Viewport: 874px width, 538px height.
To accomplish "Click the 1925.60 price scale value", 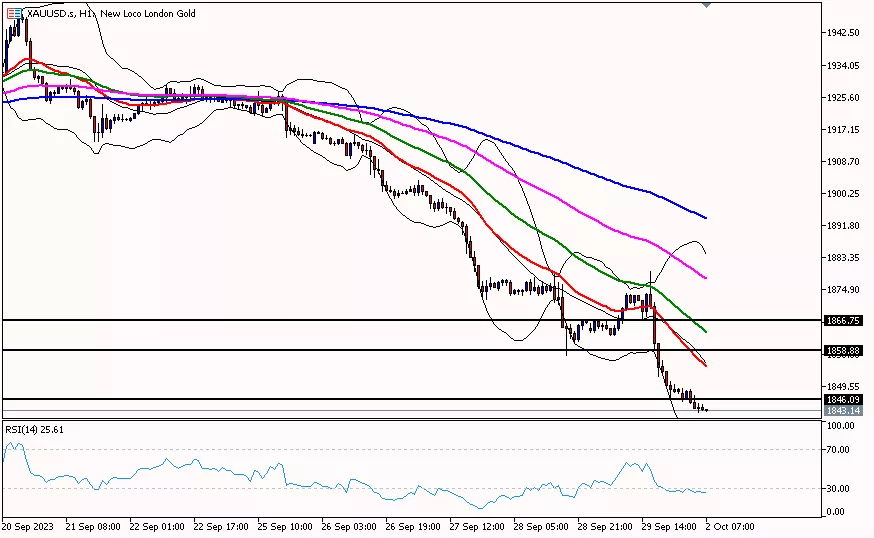I will (843, 98).
